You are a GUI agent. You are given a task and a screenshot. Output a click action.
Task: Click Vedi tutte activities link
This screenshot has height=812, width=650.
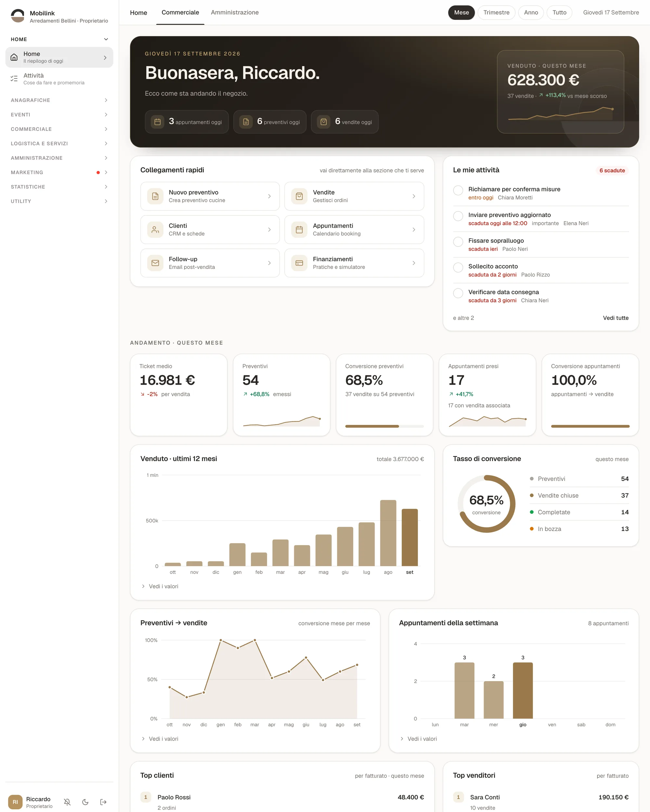(x=615, y=318)
